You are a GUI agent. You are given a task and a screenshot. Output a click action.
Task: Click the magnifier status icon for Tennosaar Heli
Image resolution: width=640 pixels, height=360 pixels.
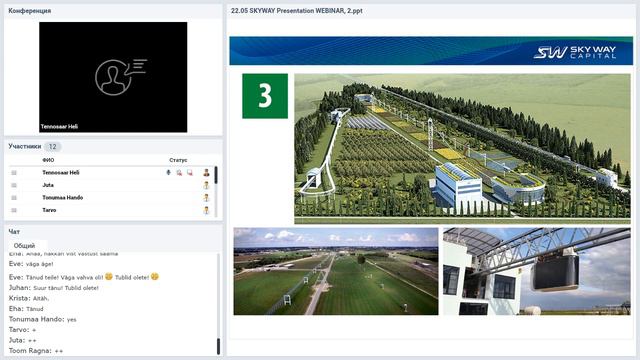click(x=179, y=173)
